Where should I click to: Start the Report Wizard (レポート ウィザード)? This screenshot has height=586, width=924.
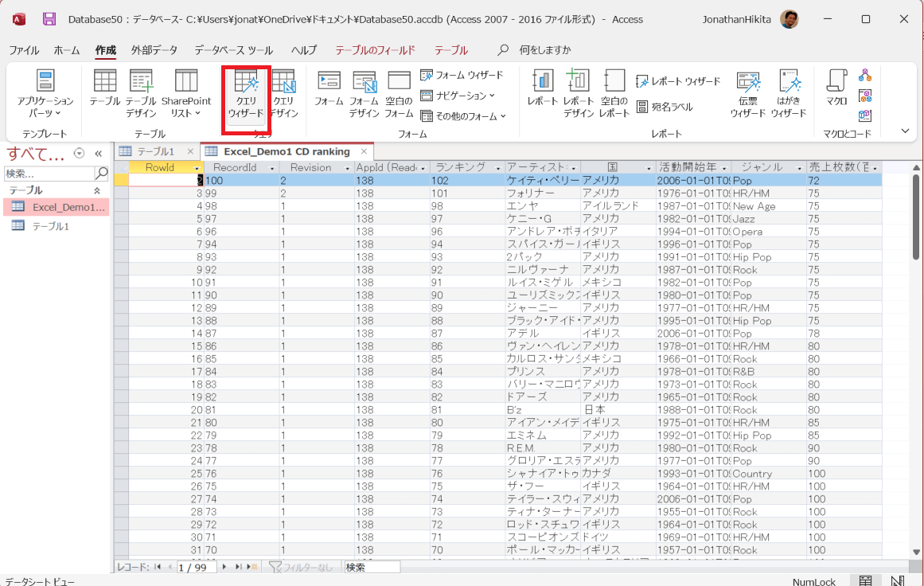pyautogui.click(x=678, y=81)
